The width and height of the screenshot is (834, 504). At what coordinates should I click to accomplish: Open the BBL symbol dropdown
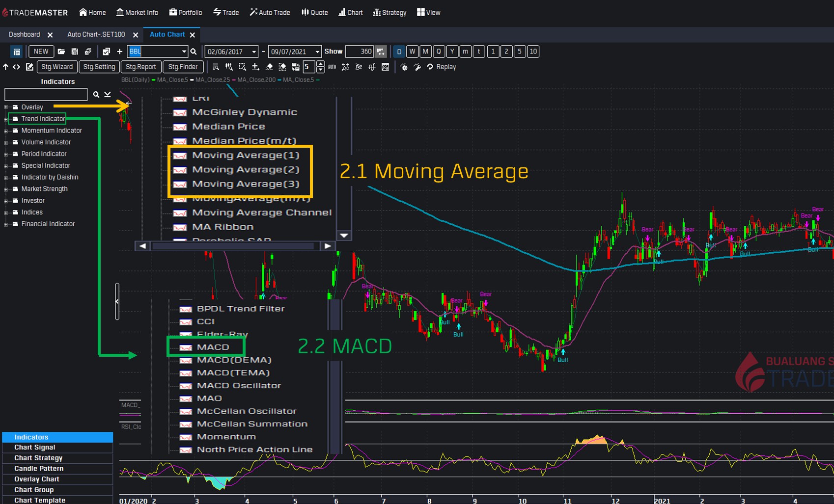tap(184, 52)
